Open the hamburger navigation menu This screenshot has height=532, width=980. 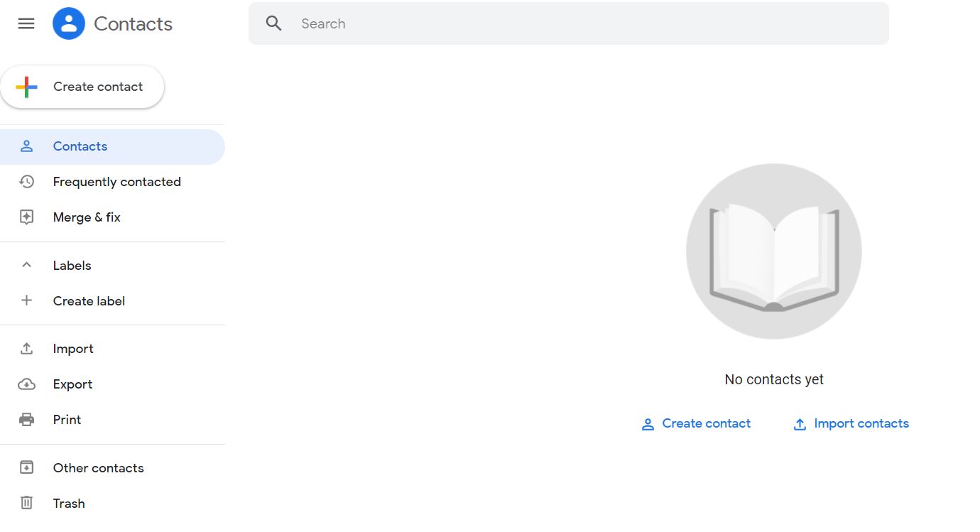tap(26, 23)
